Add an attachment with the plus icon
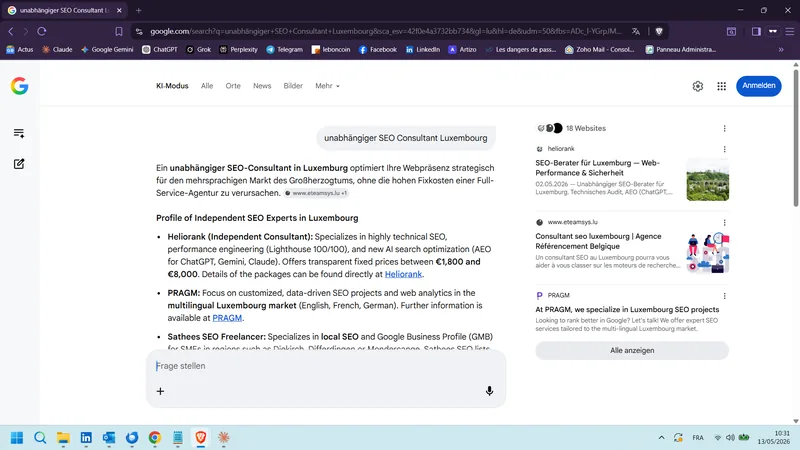 pos(160,391)
